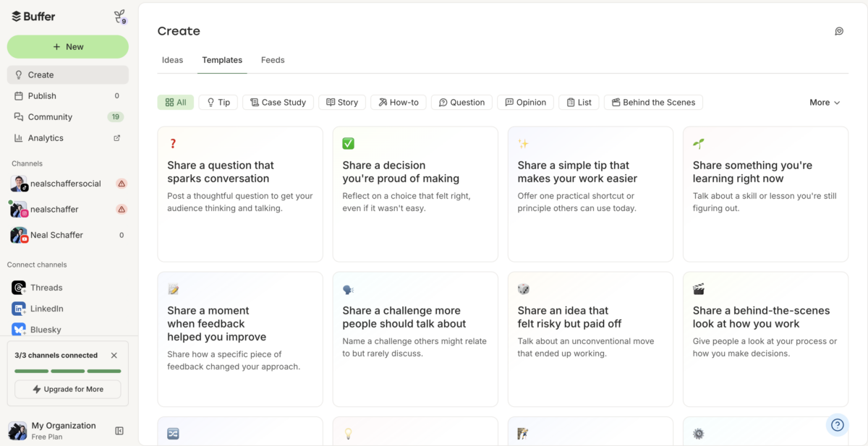
Task: Open 'Share a behind-the-scenes look' template
Action: pyautogui.click(x=765, y=340)
